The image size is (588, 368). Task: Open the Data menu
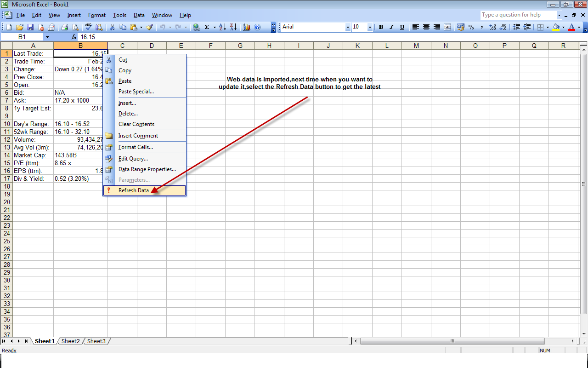(x=139, y=15)
